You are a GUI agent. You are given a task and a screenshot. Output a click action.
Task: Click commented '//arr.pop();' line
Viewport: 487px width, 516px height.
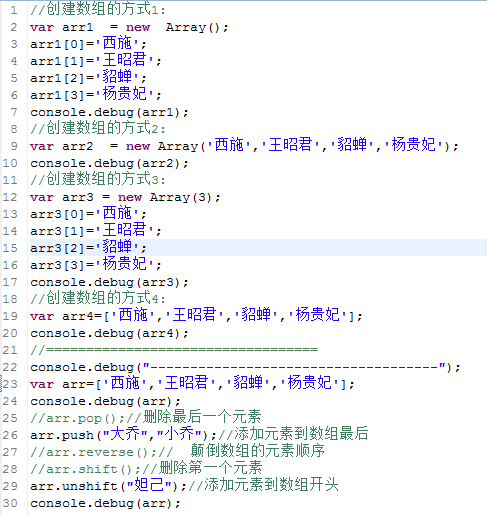click(146, 418)
